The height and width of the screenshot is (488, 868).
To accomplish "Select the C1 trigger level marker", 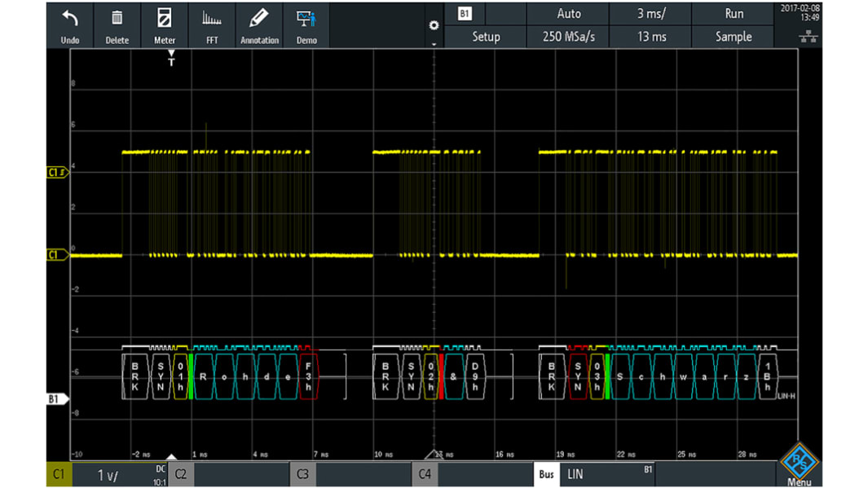I will (x=57, y=173).
